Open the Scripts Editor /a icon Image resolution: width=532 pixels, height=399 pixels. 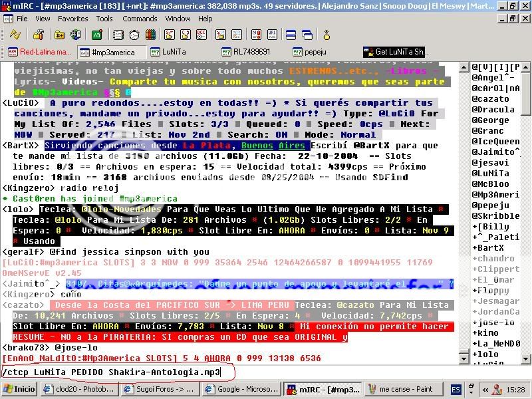coord(97,35)
